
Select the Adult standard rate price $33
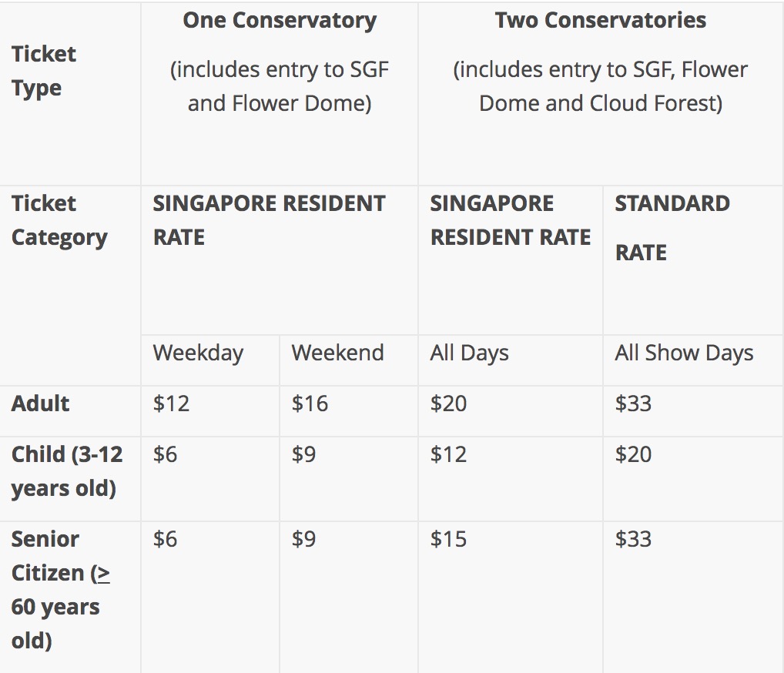(633, 403)
